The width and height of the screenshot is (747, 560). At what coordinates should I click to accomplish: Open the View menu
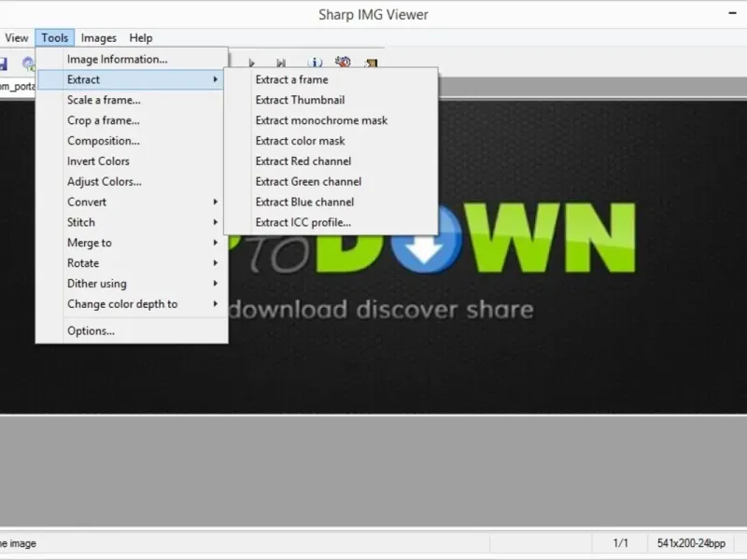coord(16,37)
